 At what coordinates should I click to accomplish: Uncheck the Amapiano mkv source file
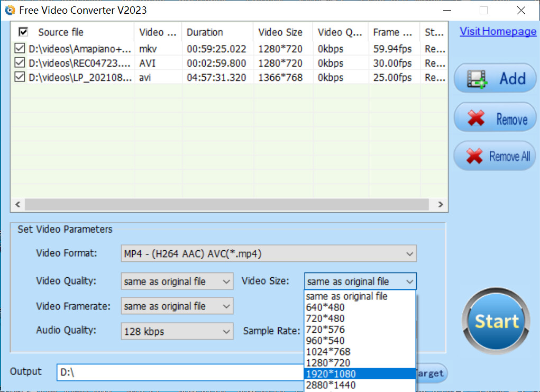tap(19, 48)
